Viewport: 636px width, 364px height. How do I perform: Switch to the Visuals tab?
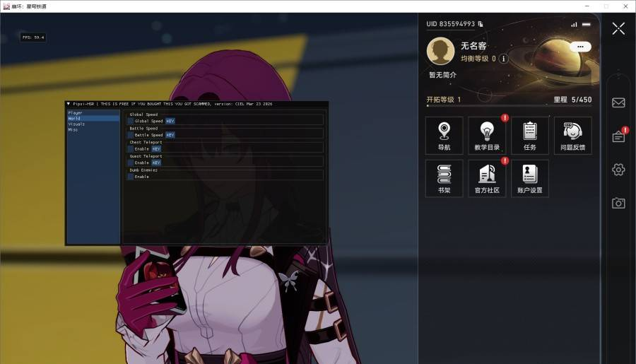tap(93, 124)
